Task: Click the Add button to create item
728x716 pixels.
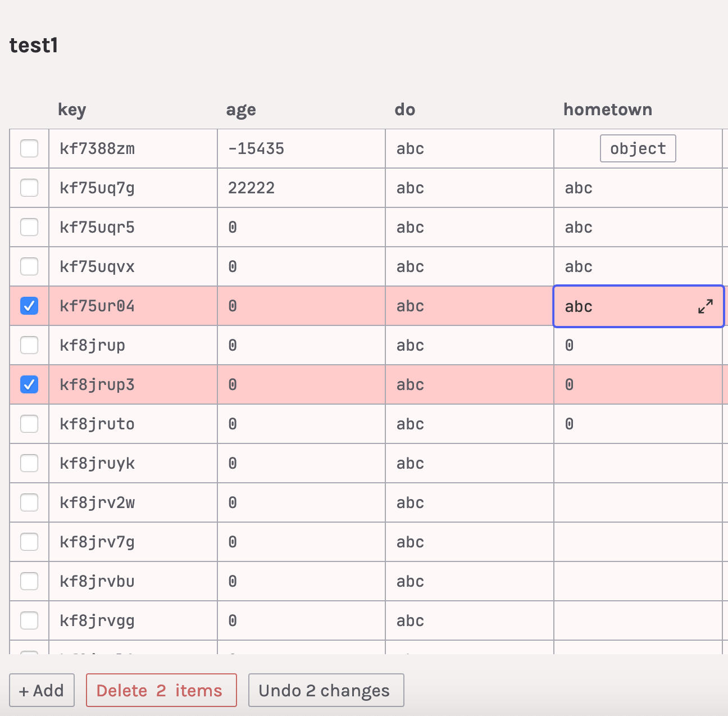Action: (42, 690)
